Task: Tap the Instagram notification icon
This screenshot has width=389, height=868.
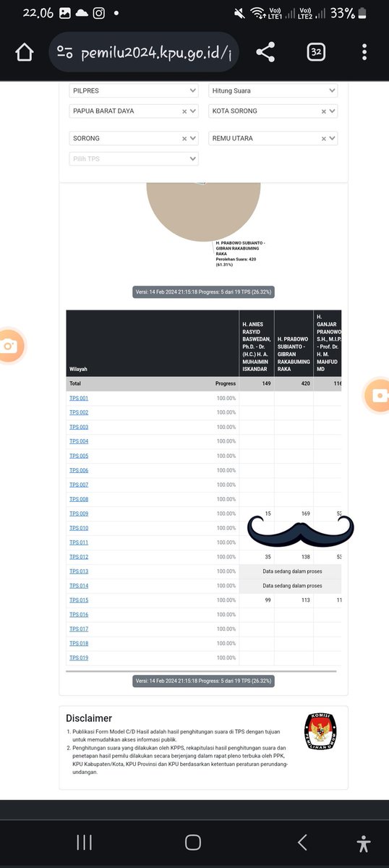Action: pyautogui.click(x=98, y=13)
